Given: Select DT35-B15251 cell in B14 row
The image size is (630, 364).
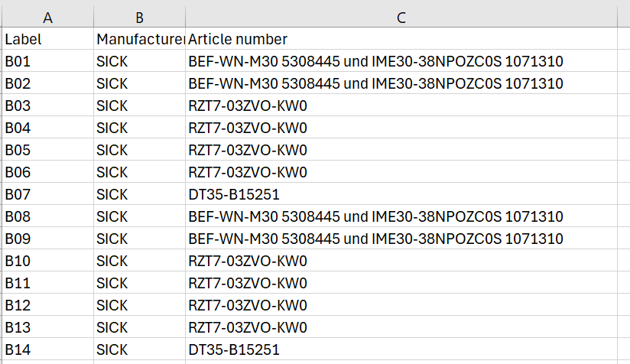Looking at the screenshot, I should click(401, 349).
